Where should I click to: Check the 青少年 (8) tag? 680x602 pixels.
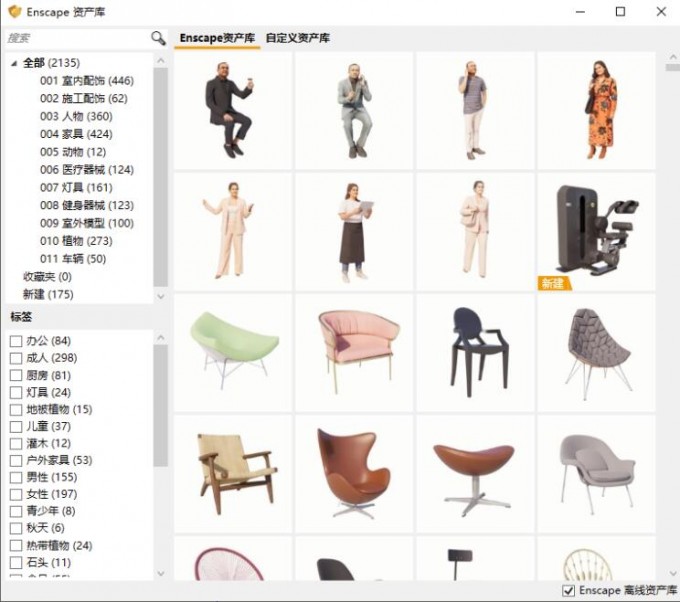pos(16,511)
